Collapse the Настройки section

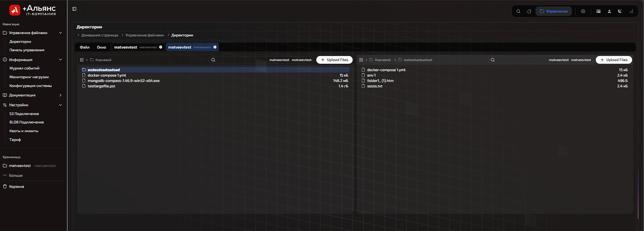pos(60,105)
